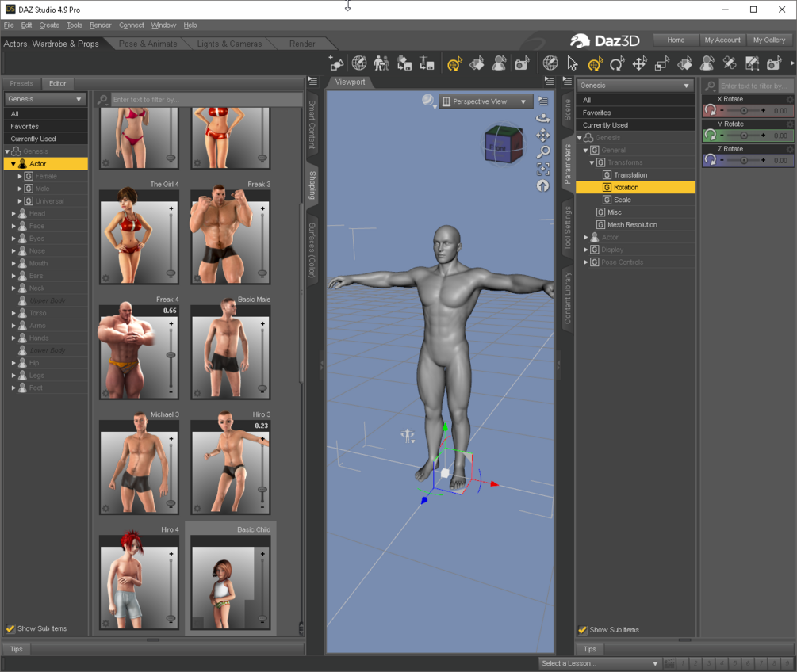Image resolution: width=797 pixels, height=672 pixels.
Task: Open the draw style sphere dropdown
Action: coord(430,101)
